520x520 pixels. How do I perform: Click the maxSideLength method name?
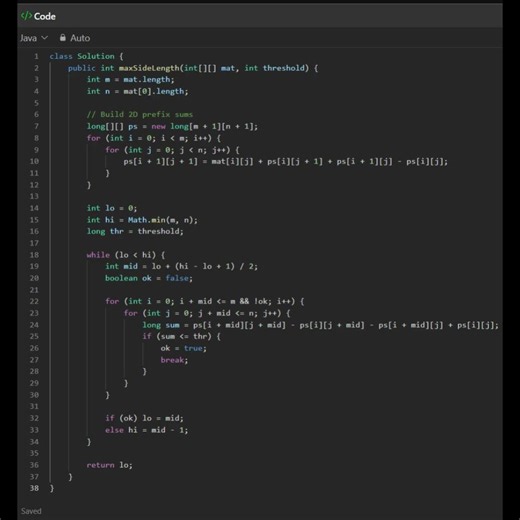point(149,68)
